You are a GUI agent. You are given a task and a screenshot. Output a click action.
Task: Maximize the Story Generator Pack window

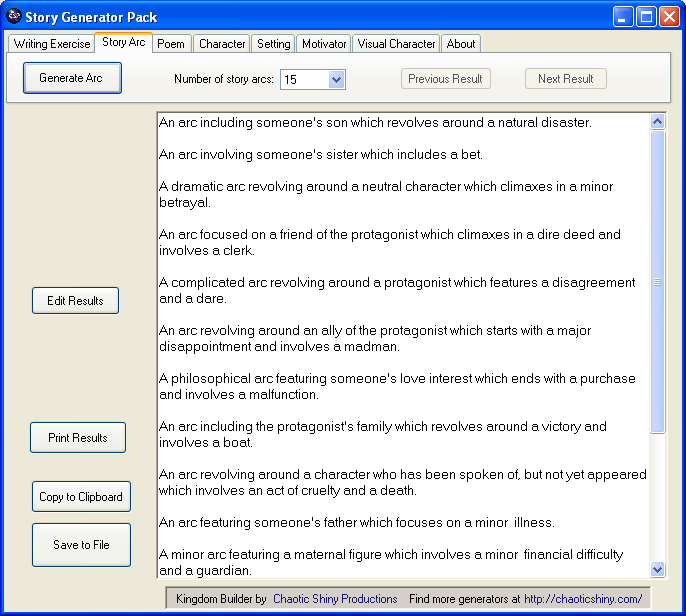click(x=646, y=17)
